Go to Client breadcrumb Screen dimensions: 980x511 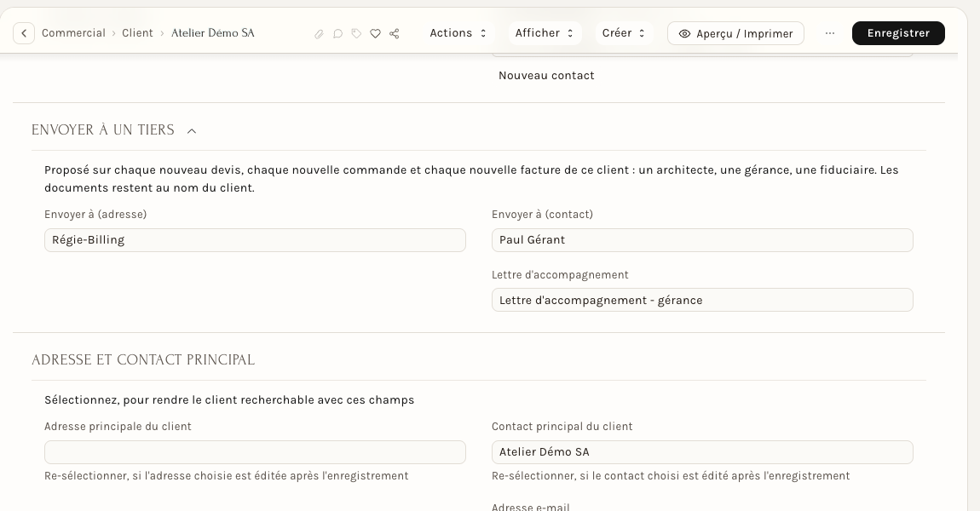coord(137,33)
